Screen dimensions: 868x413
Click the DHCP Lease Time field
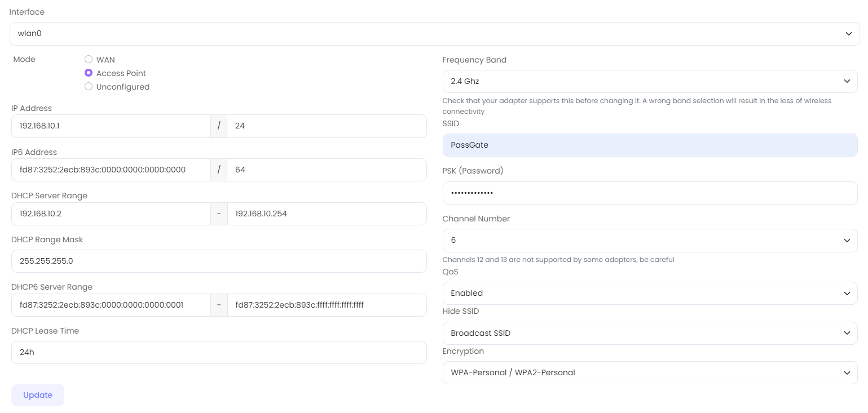click(219, 352)
